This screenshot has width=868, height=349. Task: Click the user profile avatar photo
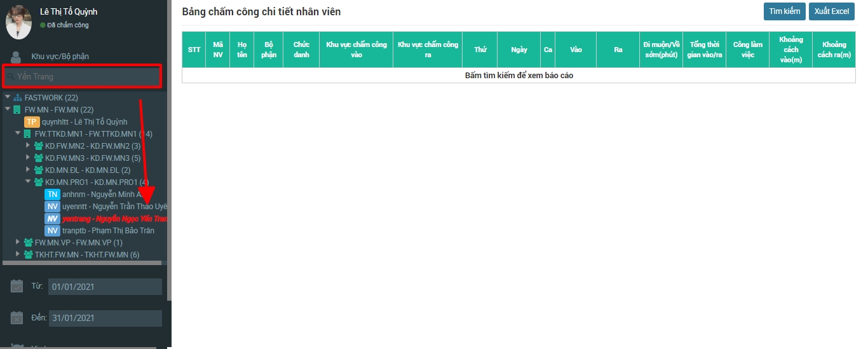click(x=18, y=21)
